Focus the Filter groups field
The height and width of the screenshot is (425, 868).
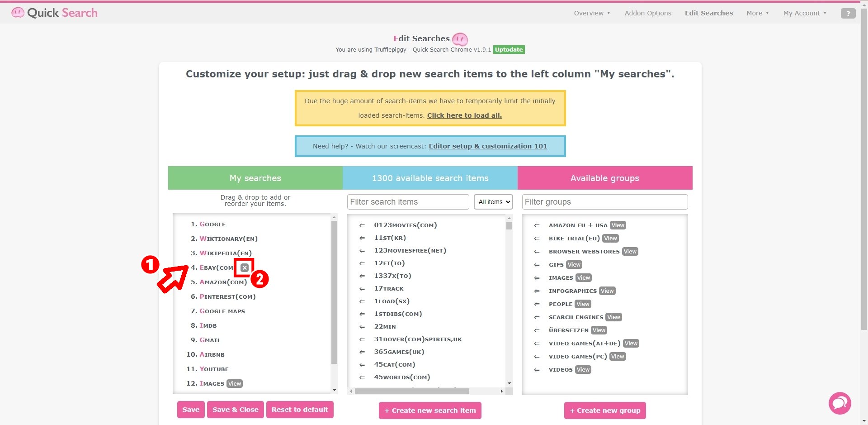(x=605, y=202)
